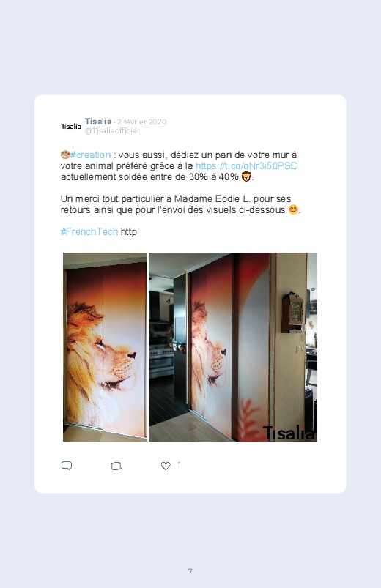Click the @Tisaliaofficiel handle

[x=112, y=130]
